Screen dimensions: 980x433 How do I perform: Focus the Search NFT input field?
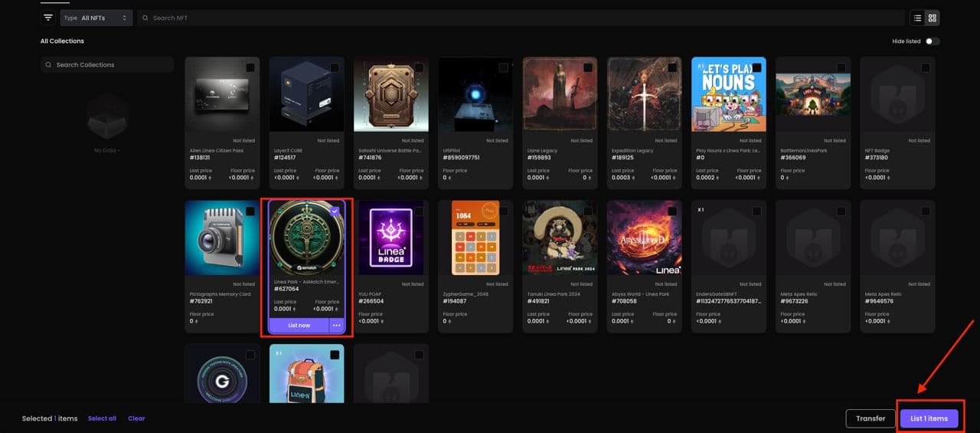pyautogui.click(x=521, y=18)
